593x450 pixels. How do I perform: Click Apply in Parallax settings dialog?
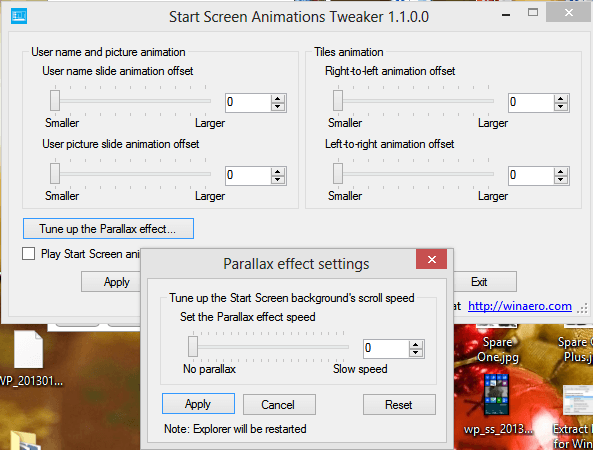198,404
